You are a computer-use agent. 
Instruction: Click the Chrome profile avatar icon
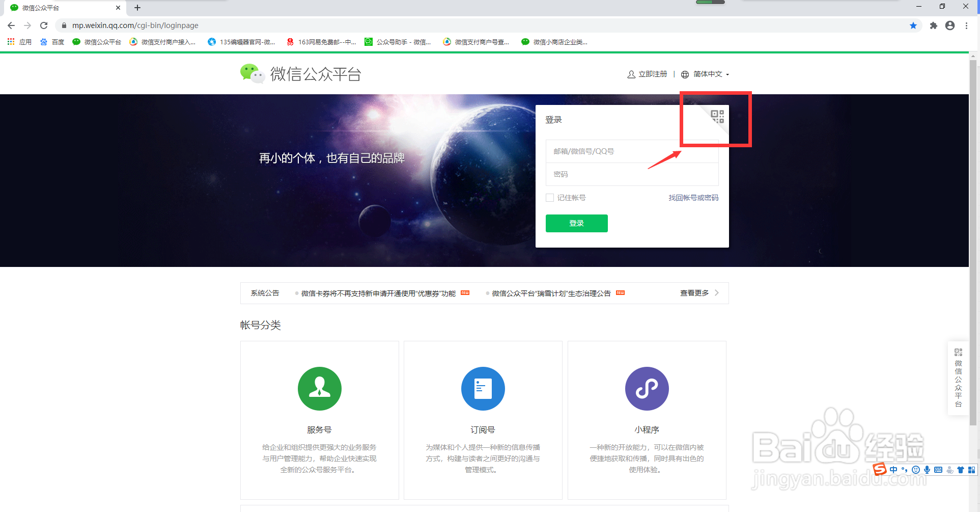[x=949, y=25]
